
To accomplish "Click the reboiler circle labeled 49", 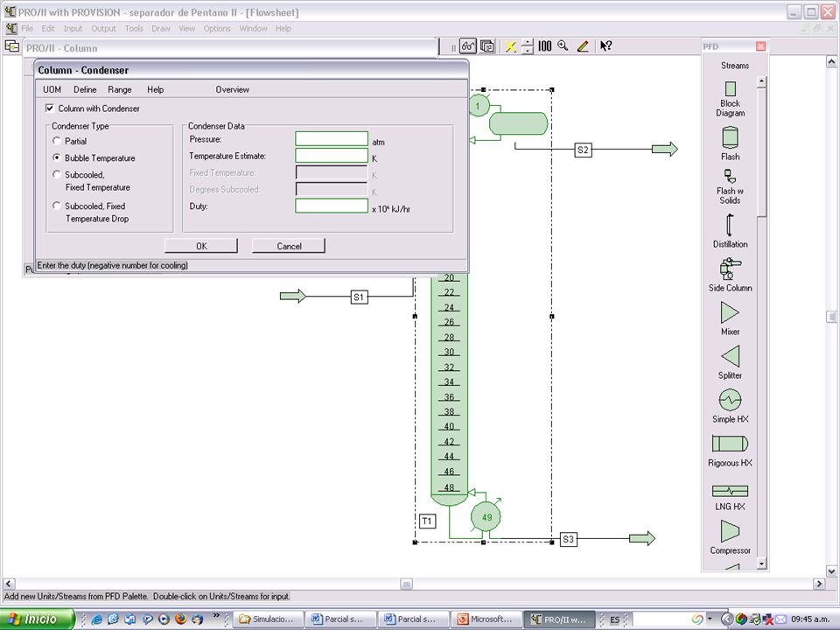I will [x=486, y=517].
